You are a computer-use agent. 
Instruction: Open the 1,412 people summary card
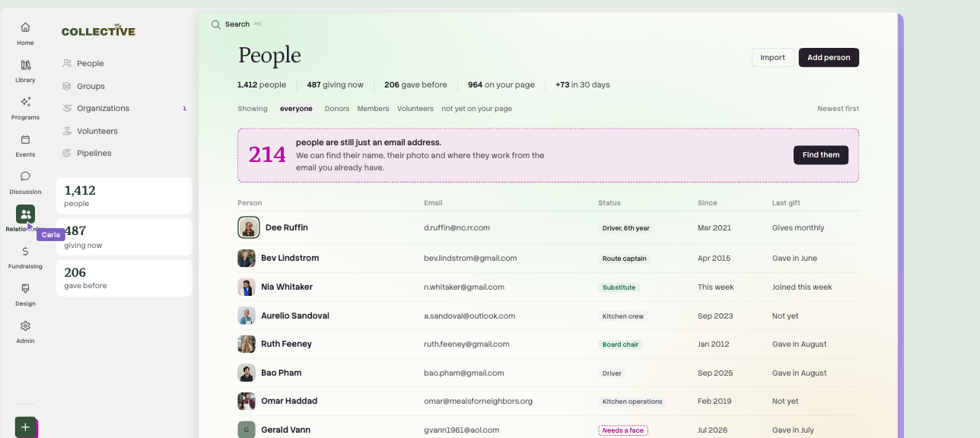click(x=124, y=196)
